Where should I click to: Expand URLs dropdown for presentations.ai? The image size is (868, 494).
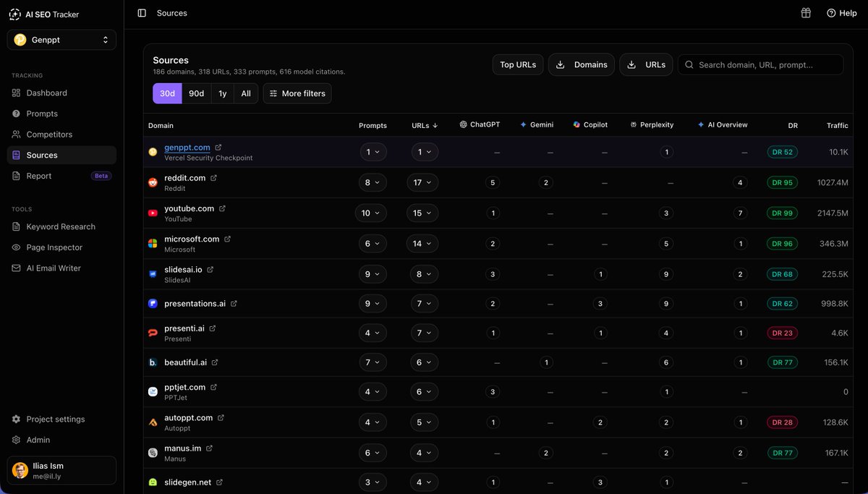(424, 304)
